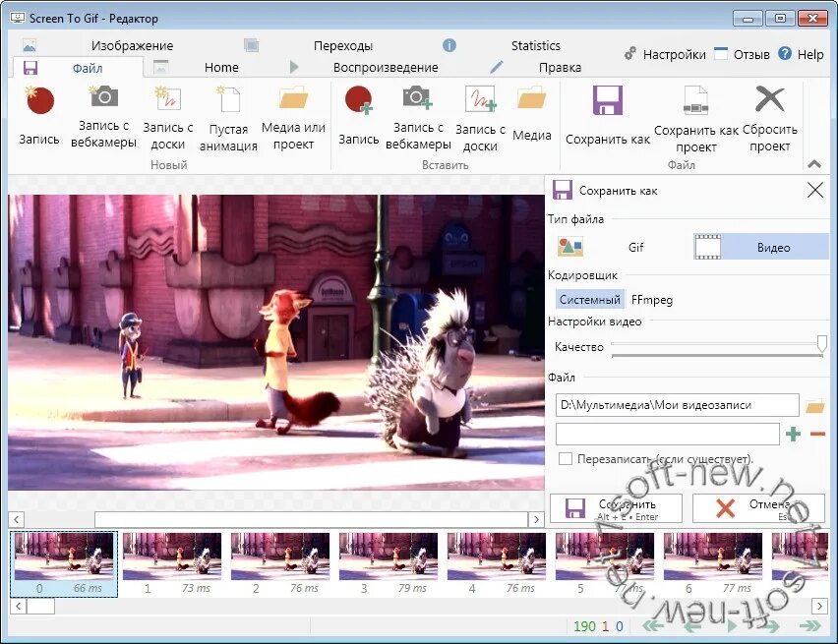Go to the next frame arrow
Viewport: 838px width, 644px height.
770,626
